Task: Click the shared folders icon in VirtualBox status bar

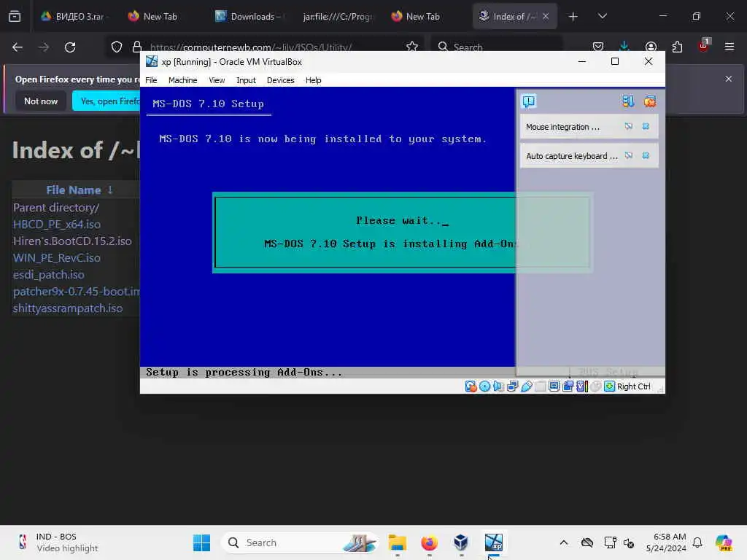Action: pos(541,386)
